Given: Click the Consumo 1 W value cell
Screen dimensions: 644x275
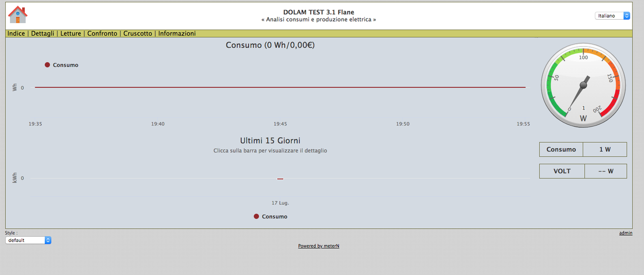Looking at the screenshot, I should [605, 149].
